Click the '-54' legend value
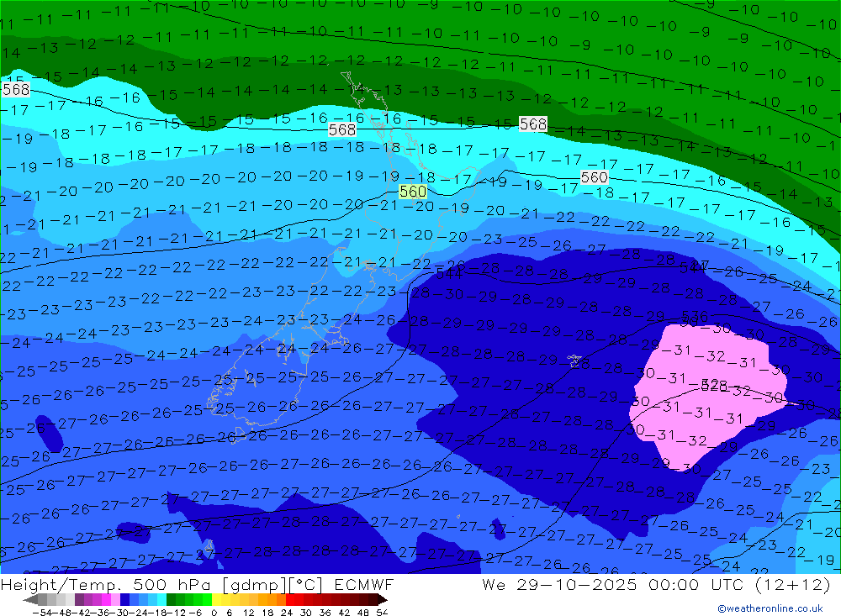 (x=40, y=613)
